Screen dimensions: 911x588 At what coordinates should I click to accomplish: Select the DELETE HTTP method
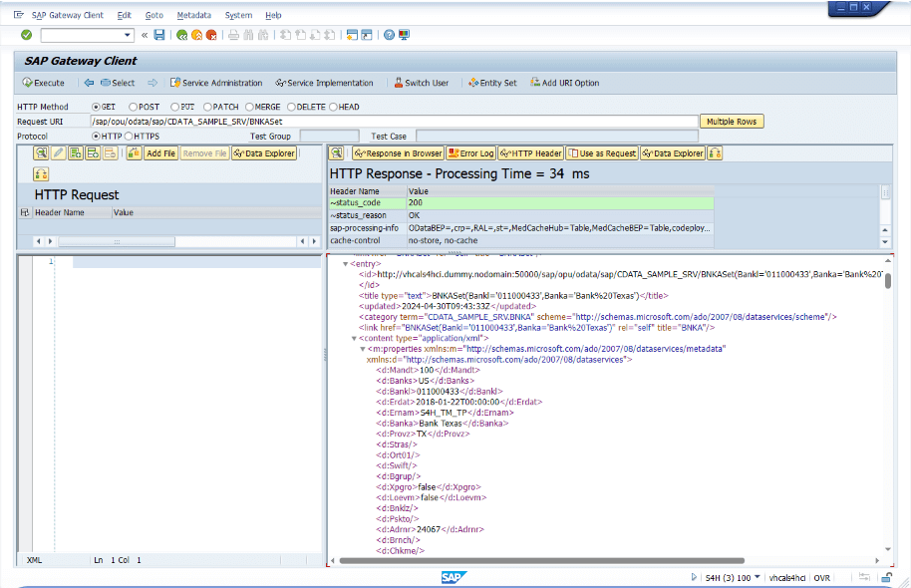293,107
